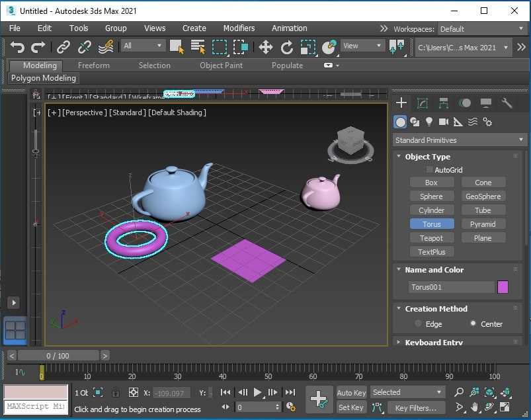531x420 pixels.
Task: Open the Modifiers menu
Action: tap(239, 28)
